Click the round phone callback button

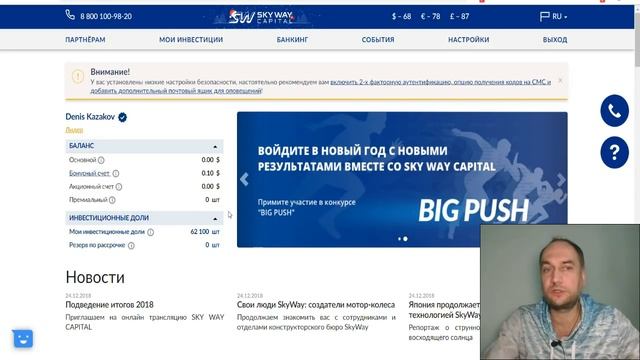614,111
